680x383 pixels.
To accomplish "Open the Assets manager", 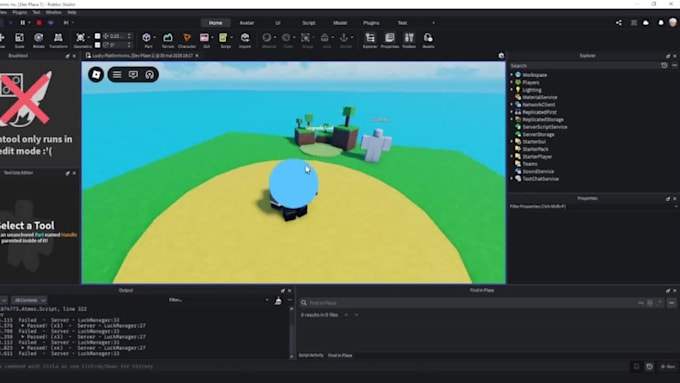I will tap(428, 40).
